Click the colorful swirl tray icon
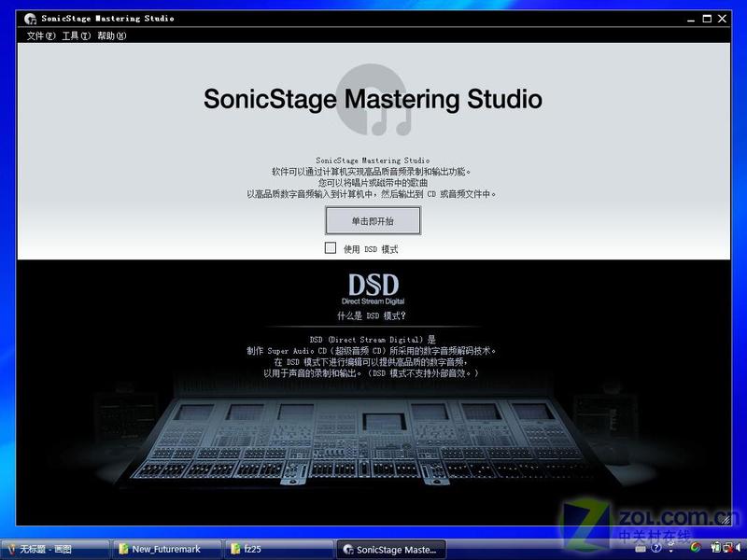 (x=695, y=548)
